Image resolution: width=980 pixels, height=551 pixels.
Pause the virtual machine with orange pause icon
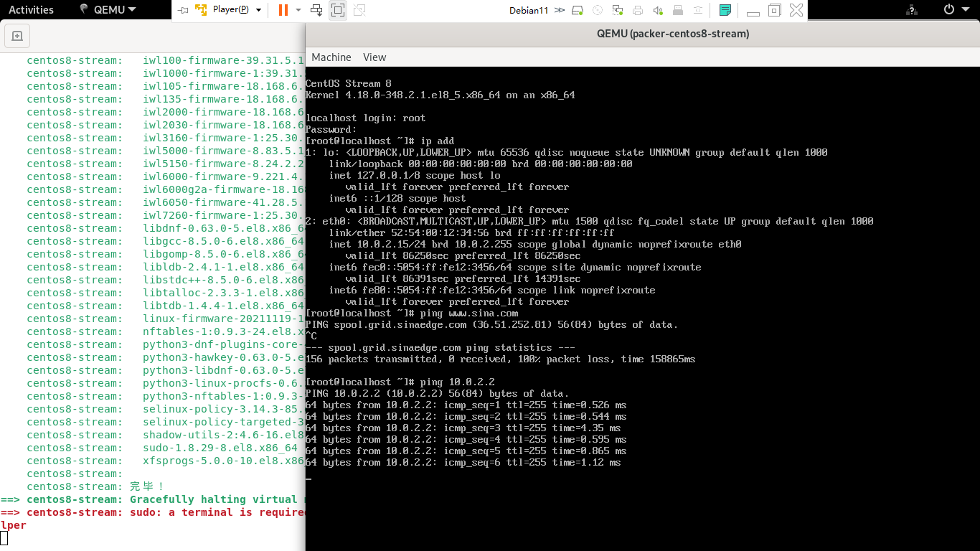[x=283, y=10]
